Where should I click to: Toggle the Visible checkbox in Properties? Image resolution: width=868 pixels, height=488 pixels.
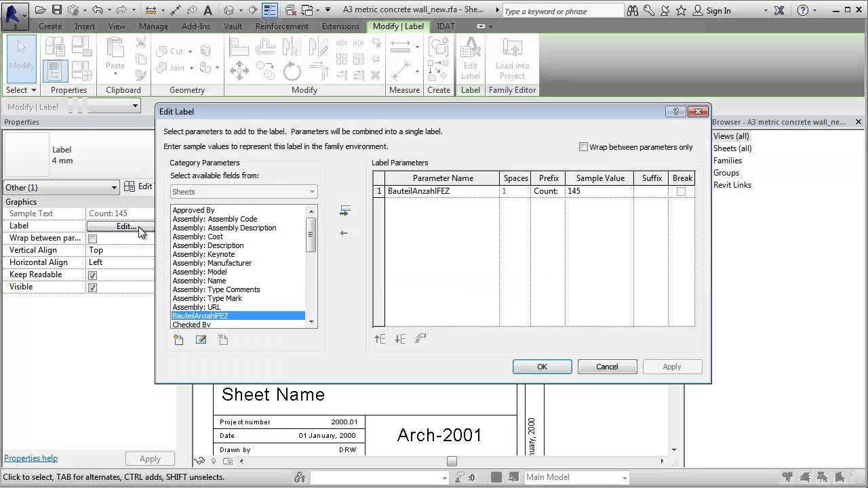click(93, 287)
